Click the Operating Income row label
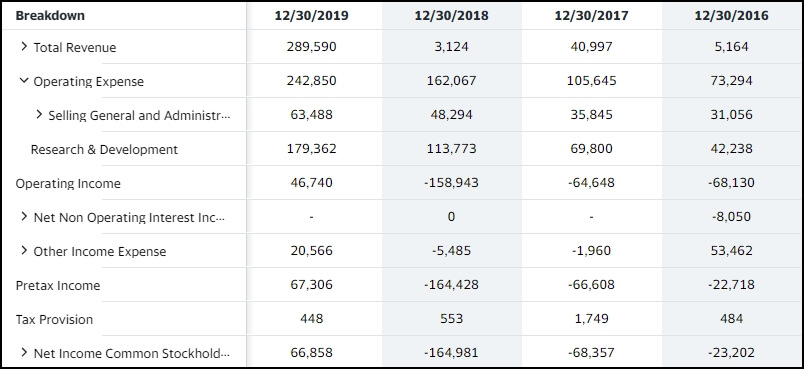Image resolution: width=804 pixels, height=369 pixels. 68,183
